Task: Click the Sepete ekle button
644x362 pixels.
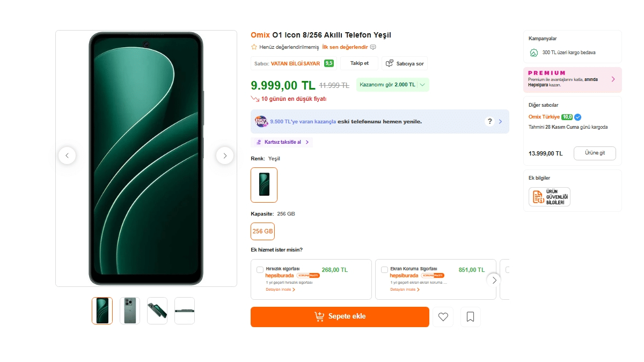Action: pyautogui.click(x=340, y=316)
